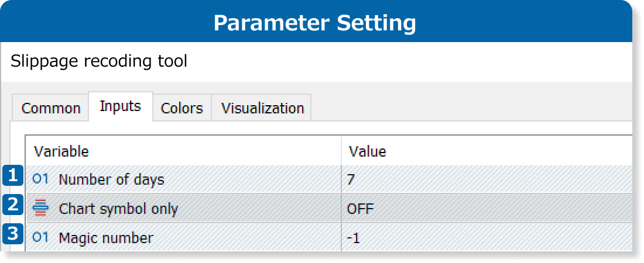Click the Variable column header
The width and height of the screenshot is (644, 263).
pos(61,152)
